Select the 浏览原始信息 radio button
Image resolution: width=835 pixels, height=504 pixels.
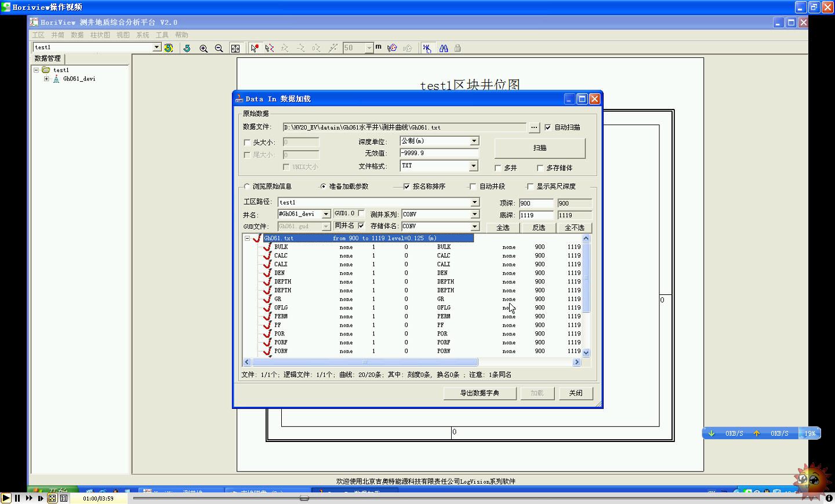247,187
